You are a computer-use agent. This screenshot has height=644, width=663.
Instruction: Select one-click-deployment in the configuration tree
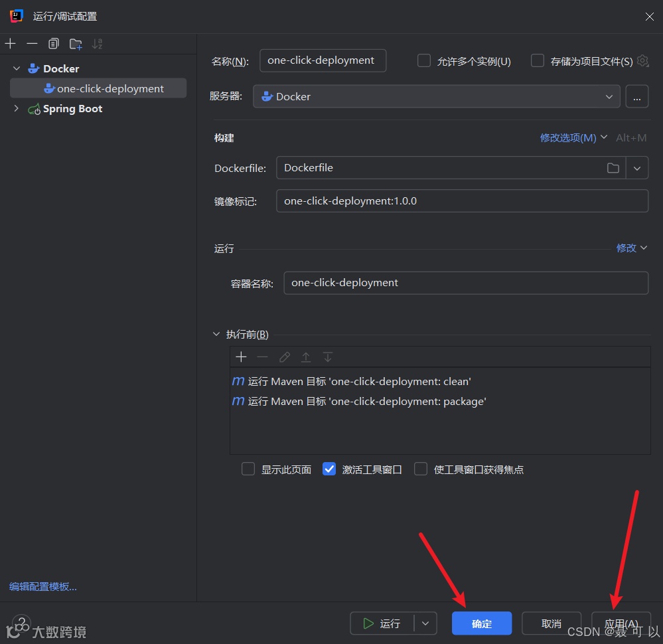[98, 88]
